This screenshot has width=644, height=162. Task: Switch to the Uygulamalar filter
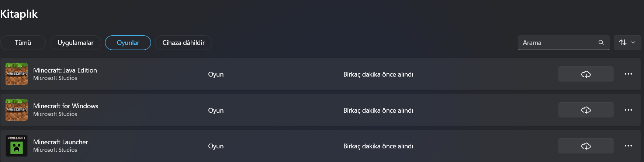click(75, 43)
